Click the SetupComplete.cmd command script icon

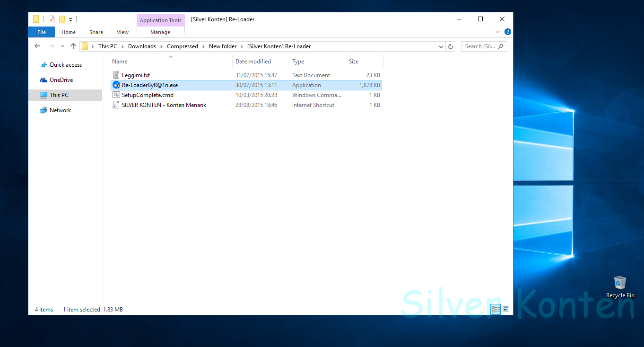click(116, 95)
